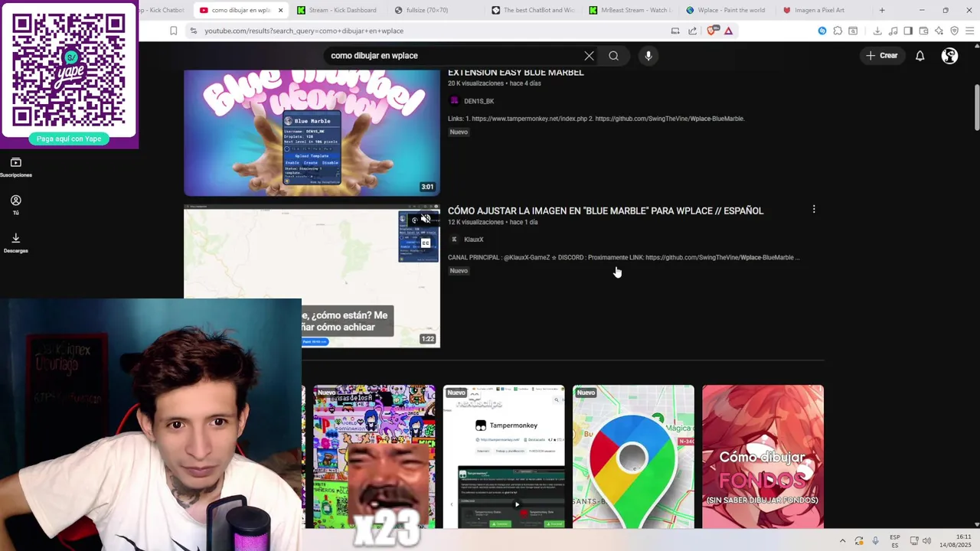Open the Tú section in the sidebar
The height and width of the screenshot is (551, 980).
coord(15,205)
